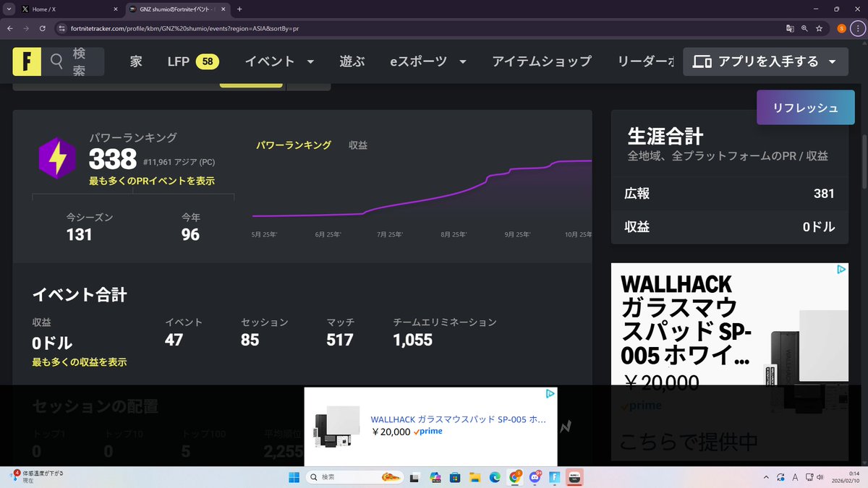Viewport: 868px width, 488px height.
Task: Click the 広報 381 row
Action: pos(730,194)
